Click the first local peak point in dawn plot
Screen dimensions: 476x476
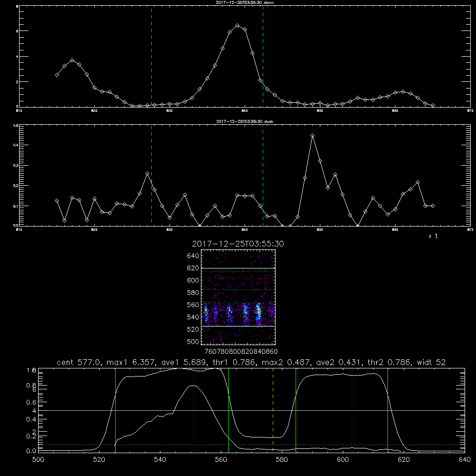tap(72, 60)
